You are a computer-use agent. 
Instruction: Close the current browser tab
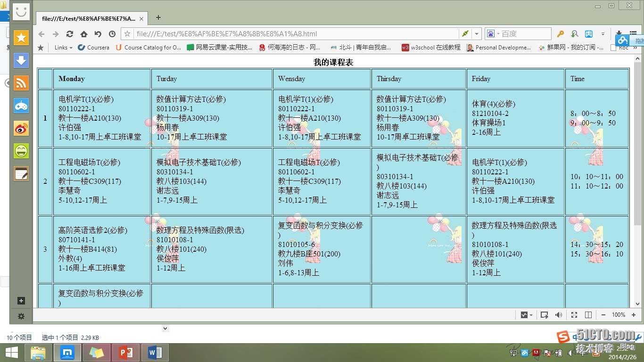coord(141,18)
